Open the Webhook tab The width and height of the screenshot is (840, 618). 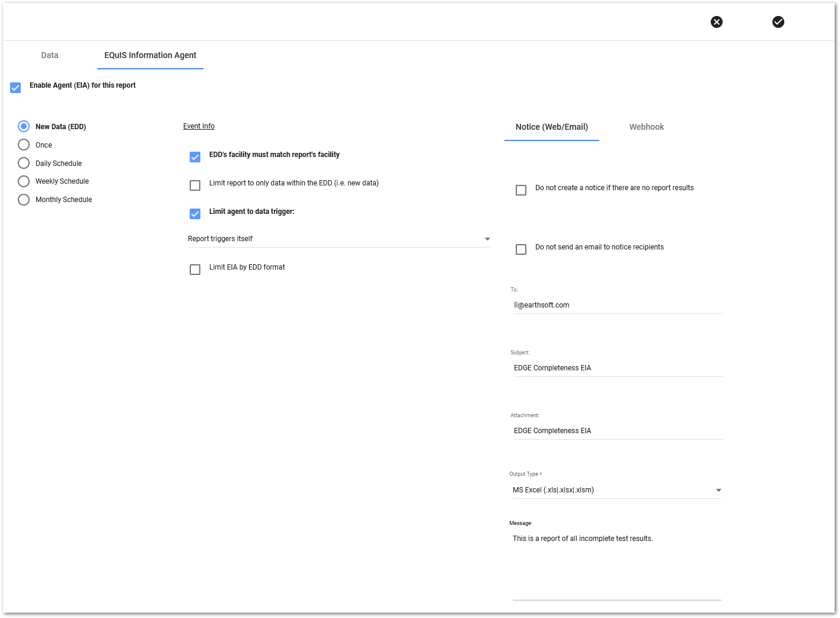coord(646,127)
